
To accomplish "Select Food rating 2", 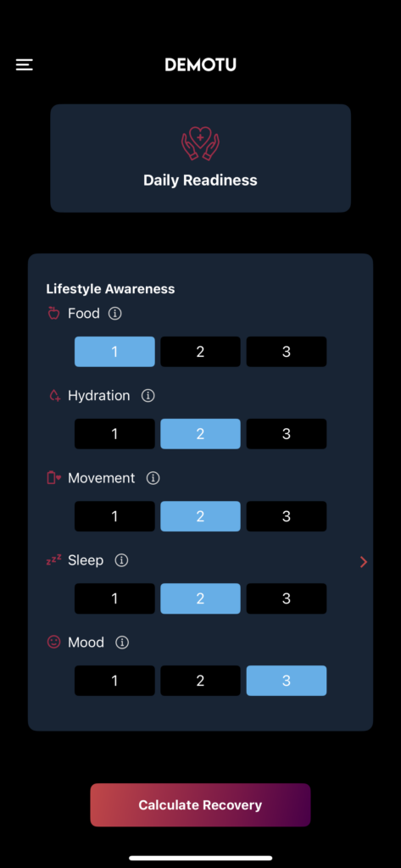I will point(200,352).
